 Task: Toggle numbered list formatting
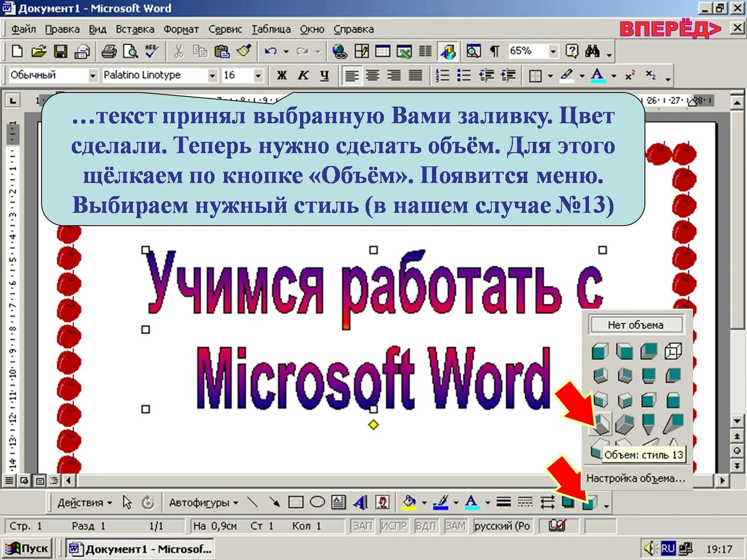pyautogui.click(x=442, y=75)
